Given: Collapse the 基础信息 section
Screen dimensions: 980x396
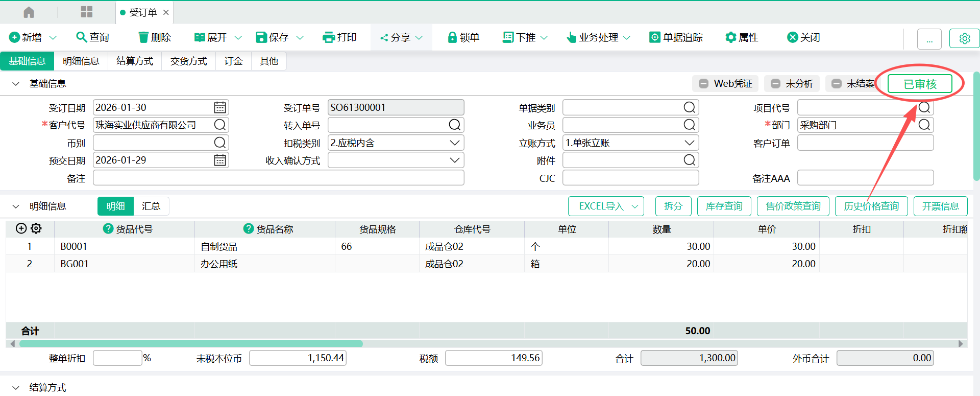Looking at the screenshot, I should coord(16,84).
